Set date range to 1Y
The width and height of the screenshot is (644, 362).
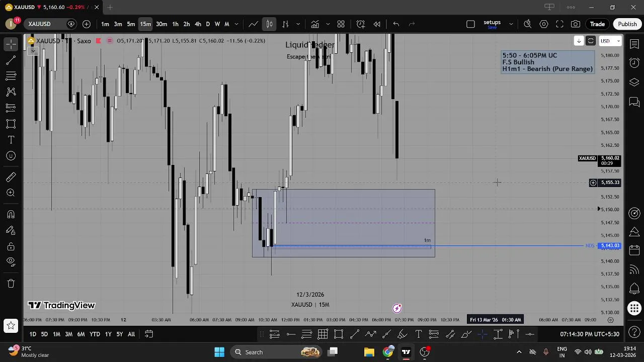[108, 334]
